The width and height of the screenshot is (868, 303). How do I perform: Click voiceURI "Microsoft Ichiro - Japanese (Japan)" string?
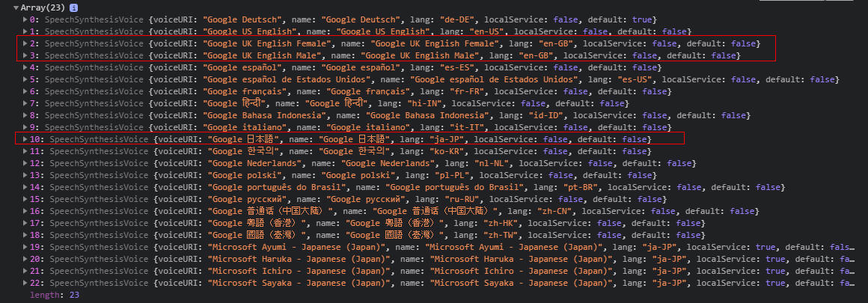coord(299,271)
